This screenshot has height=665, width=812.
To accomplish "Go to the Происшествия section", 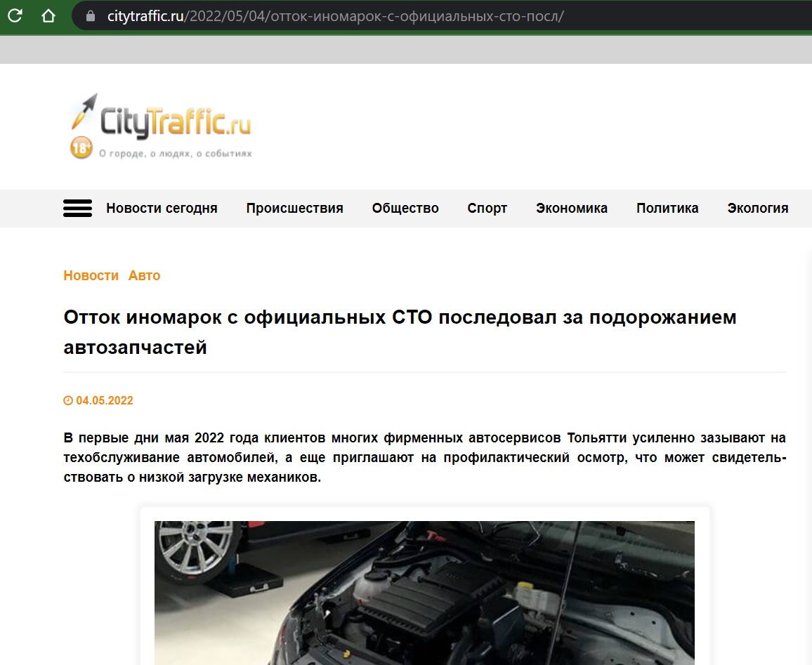I will tap(294, 209).
